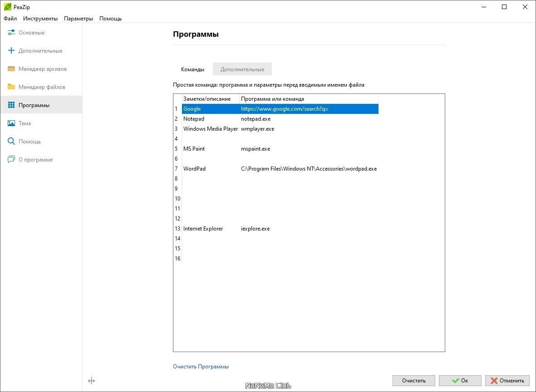Open the Инструменты menu

pos(40,19)
